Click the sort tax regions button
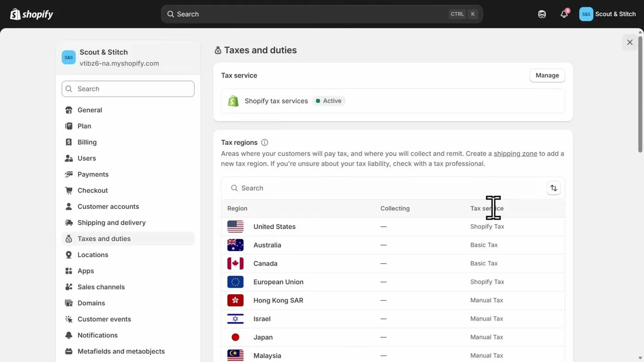The image size is (644, 362). pyautogui.click(x=553, y=188)
